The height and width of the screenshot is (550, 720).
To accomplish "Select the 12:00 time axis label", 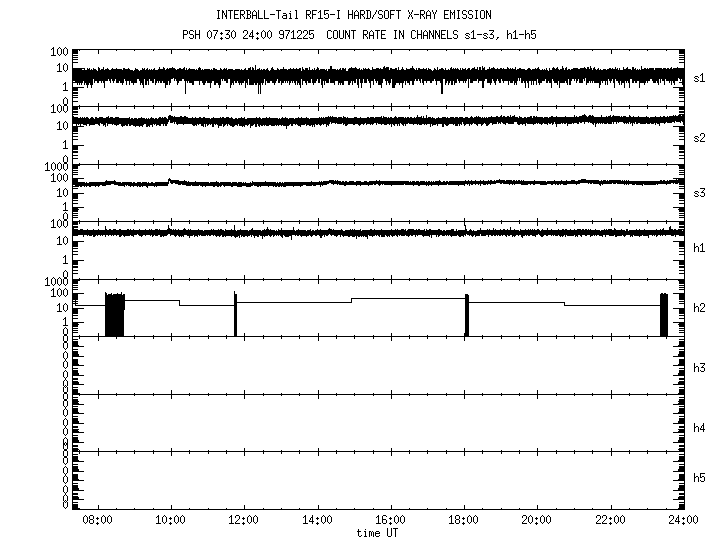I will click(244, 521).
